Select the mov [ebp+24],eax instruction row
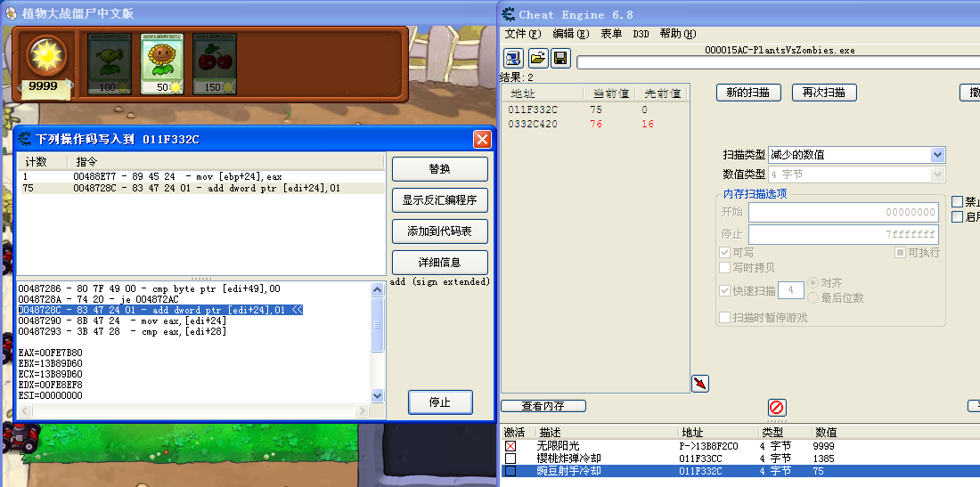Viewport: 980px width, 487px height. pyautogui.click(x=200, y=176)
